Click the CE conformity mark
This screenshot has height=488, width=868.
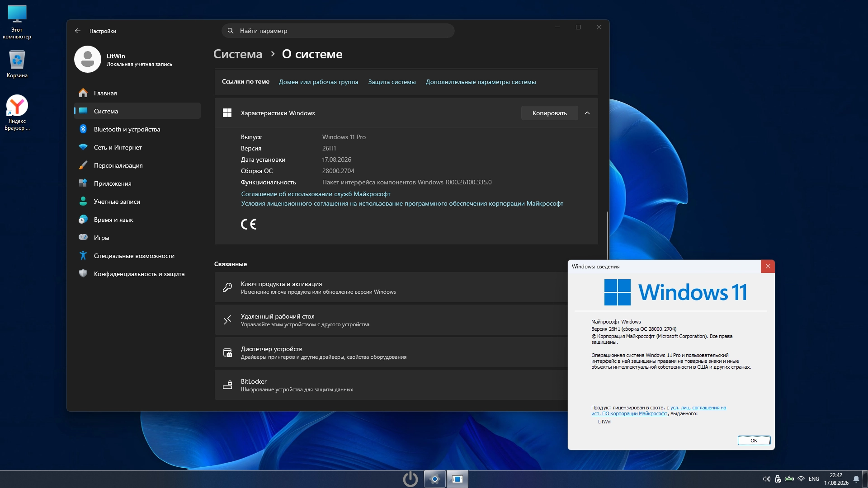(249, 224)
